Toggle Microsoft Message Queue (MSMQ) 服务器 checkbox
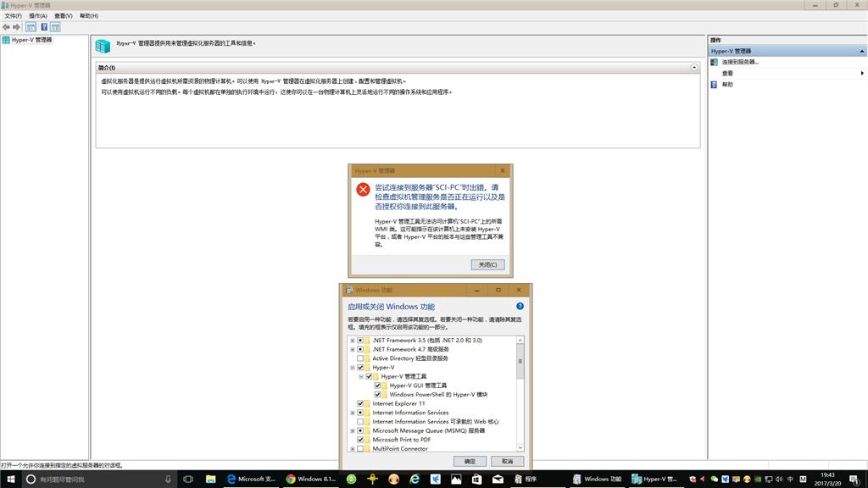868x488 pixels. pyautogui.click(x=360, y=430)
